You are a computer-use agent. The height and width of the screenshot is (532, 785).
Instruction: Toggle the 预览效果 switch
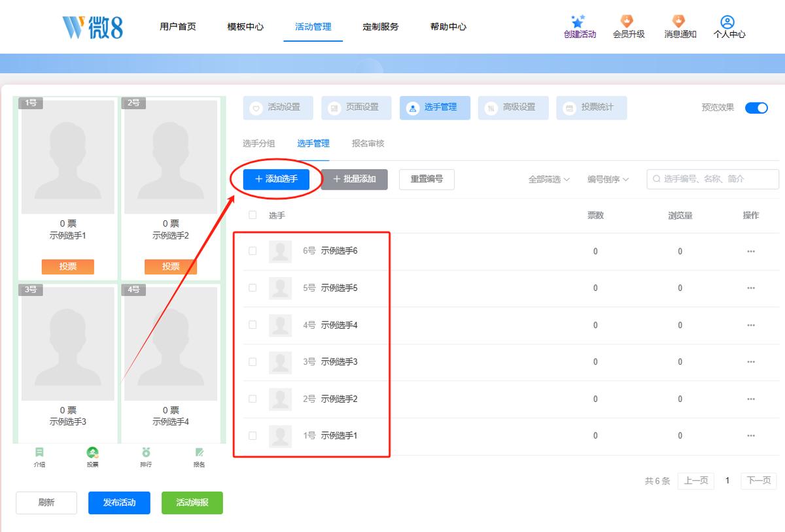pyautogui.click(x=756, y=108)
